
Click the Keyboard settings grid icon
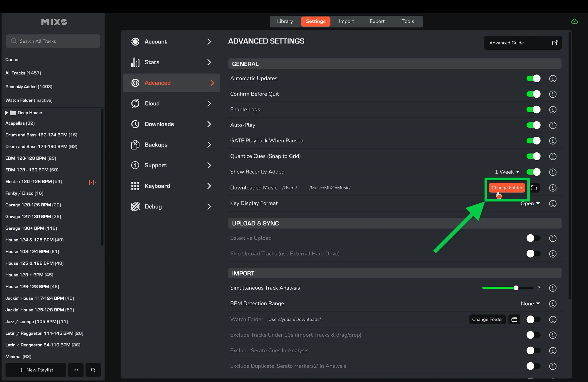tap(135, 186)
